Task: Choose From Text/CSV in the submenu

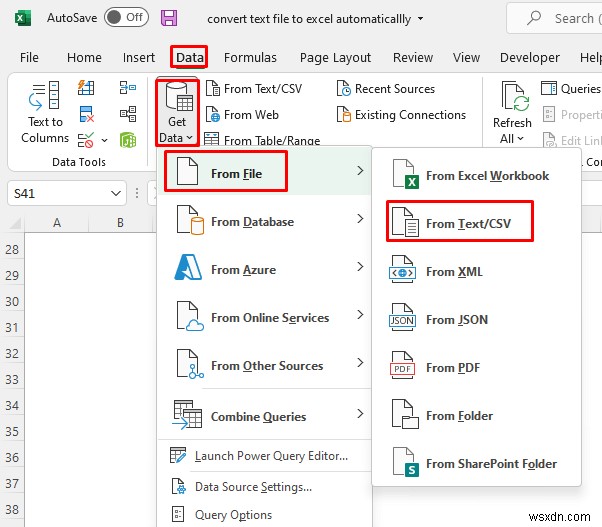Action: coord(476,224)
